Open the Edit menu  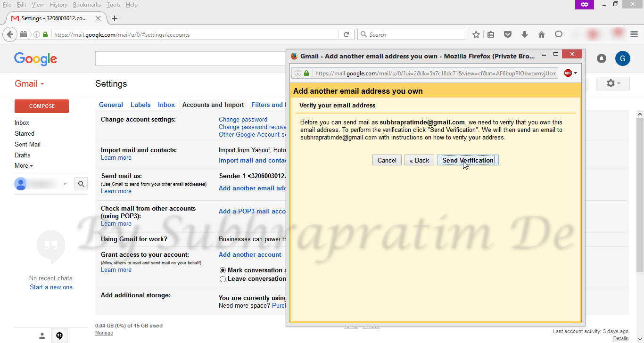point(22,5)
